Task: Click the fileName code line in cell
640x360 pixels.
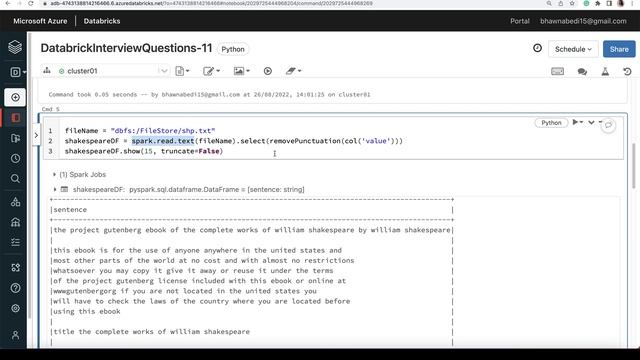Action: point(140,131)
